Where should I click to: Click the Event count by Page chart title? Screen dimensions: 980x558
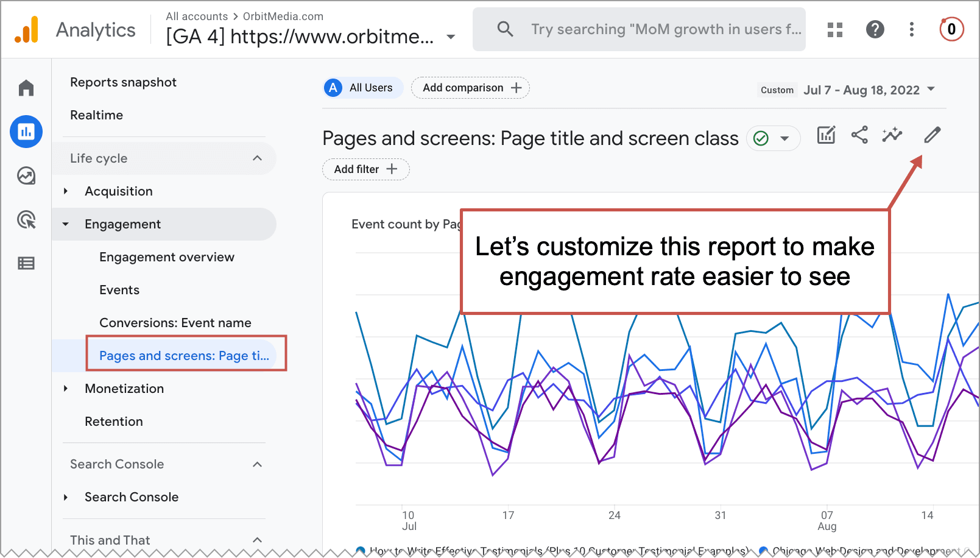[406, 224]
